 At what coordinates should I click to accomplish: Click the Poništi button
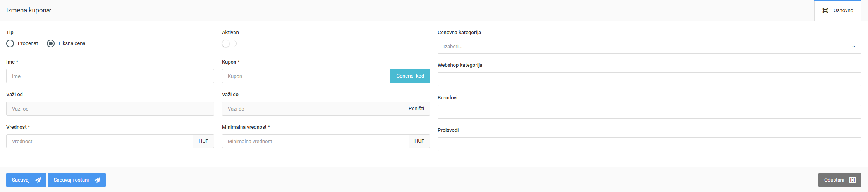coord(416,109)
